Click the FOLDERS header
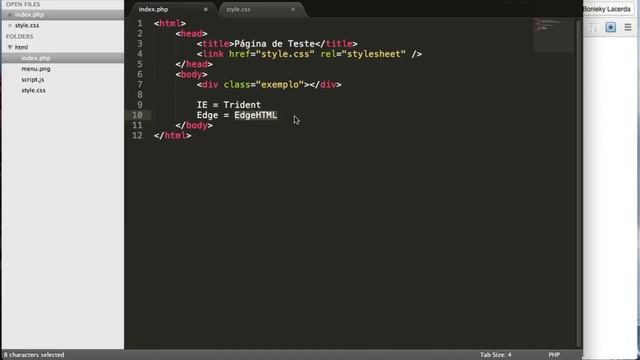640x360 pixels. click(20, 36)
